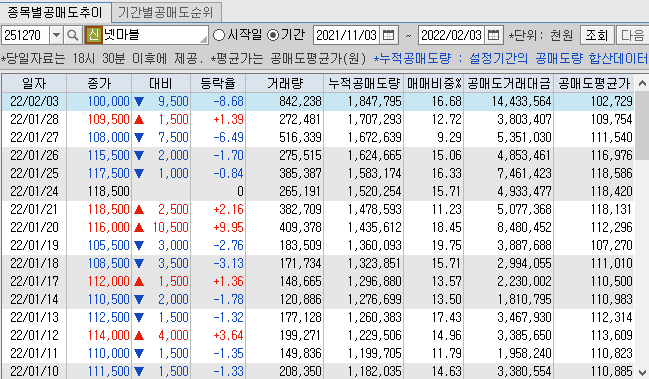Select the 22/02/03 date row

318,101
